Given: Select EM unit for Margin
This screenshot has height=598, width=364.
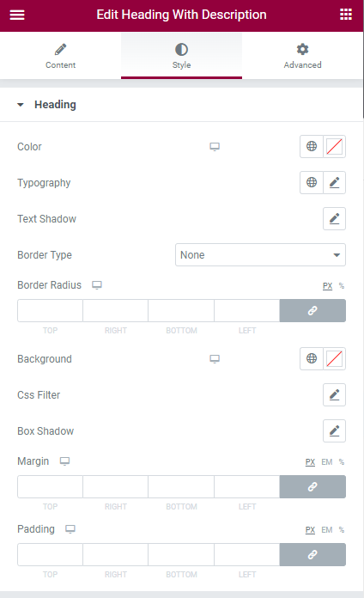Looking at the screenshot, I should (x=326, y=462).
